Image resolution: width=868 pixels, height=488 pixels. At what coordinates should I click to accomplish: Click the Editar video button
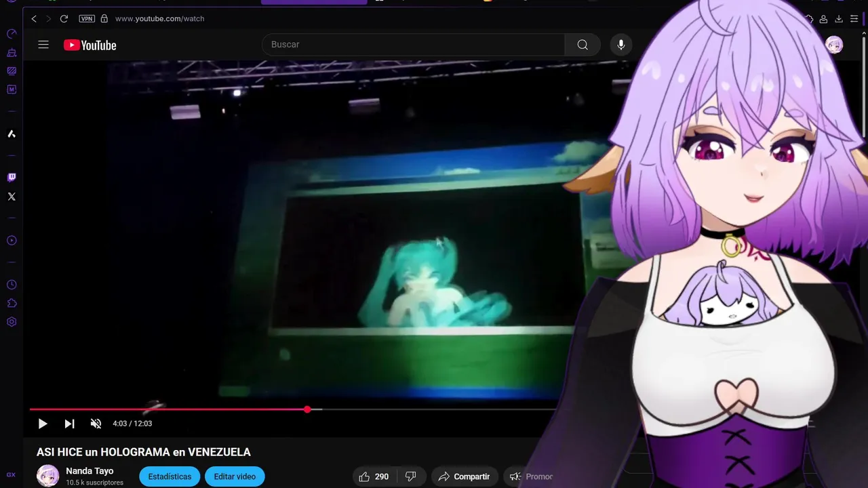(x=235, y=476)
